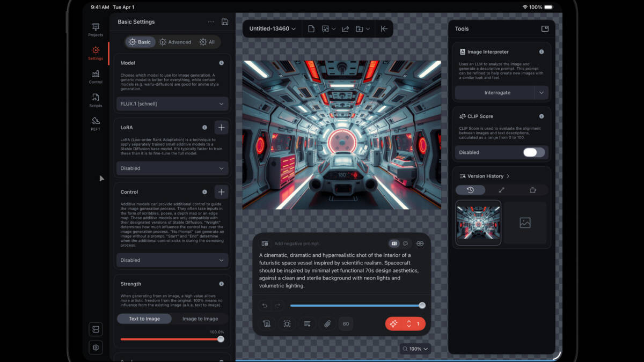The width and height of the screenshot is (644, 362).
Task: Click the save settings disk icon
Action: point(225,22)
